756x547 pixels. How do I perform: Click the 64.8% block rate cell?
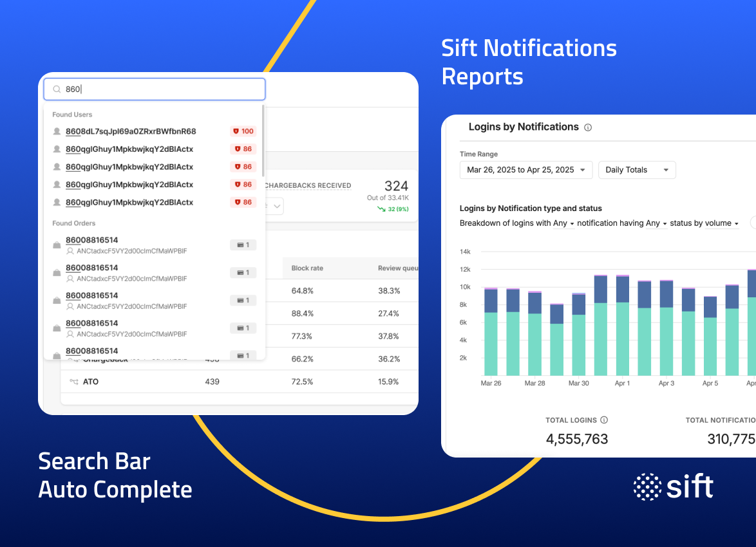pyautogui.click(x=302, y=291)
